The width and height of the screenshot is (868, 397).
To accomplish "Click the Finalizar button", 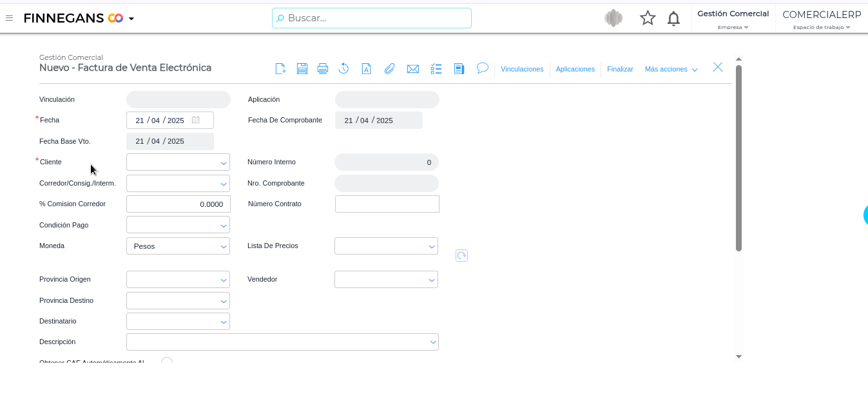I will click(x=620, y=70).
